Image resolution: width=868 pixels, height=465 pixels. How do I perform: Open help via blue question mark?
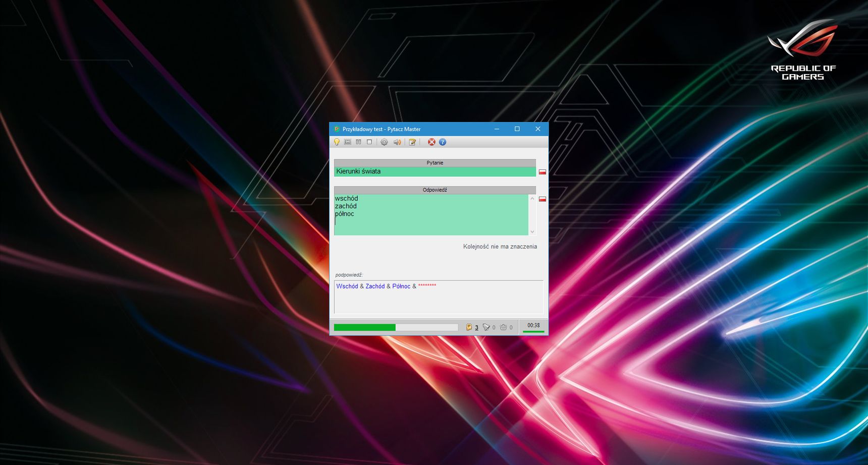coord(443,142)
